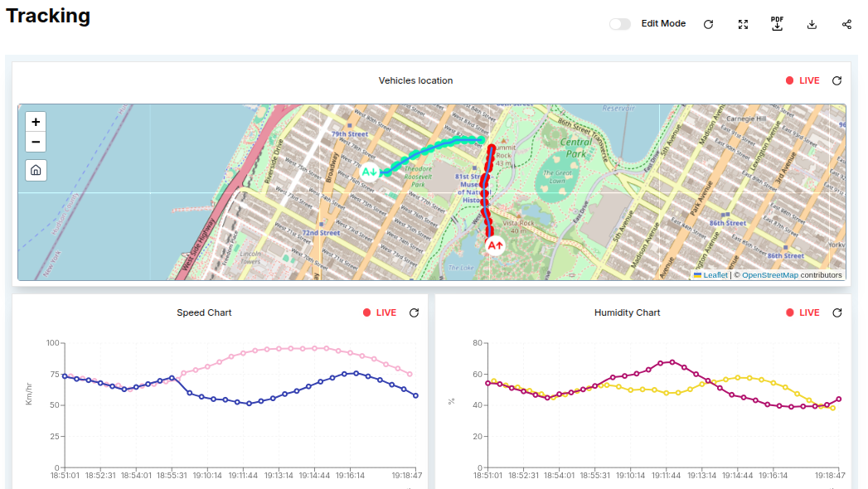Open the OpenStreetMap contributors link
This screenshot has height=489, width=868.
pyautogui.click(x=769, y=275)
